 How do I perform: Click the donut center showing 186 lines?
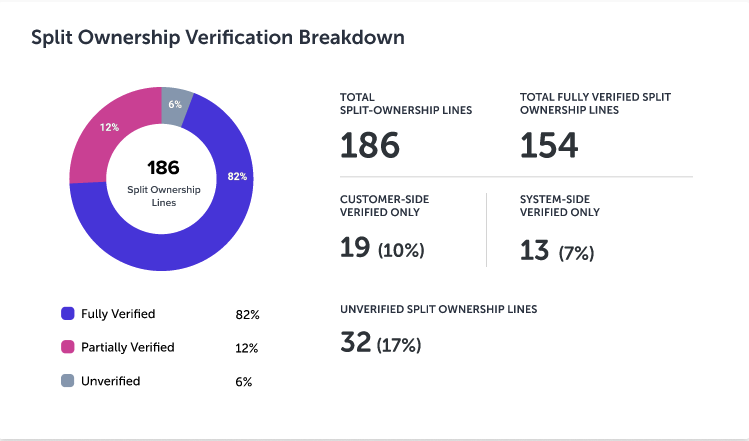point(163,180)
